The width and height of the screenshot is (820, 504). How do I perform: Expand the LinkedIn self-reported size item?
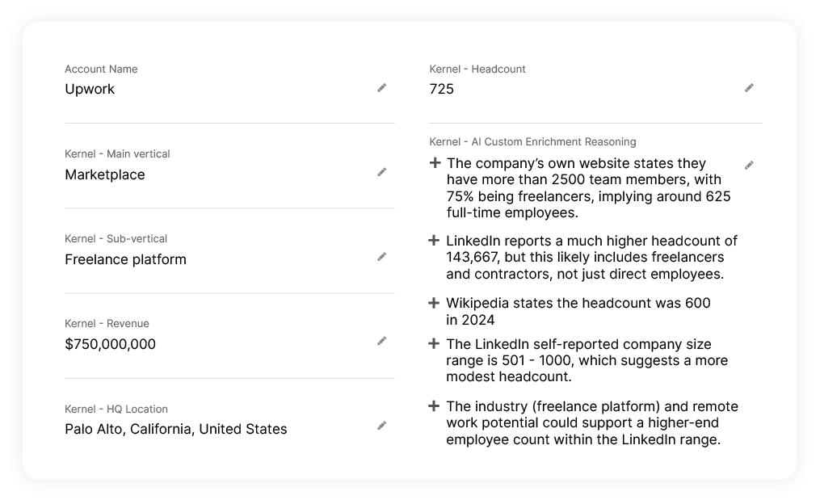tap(434, 343)
